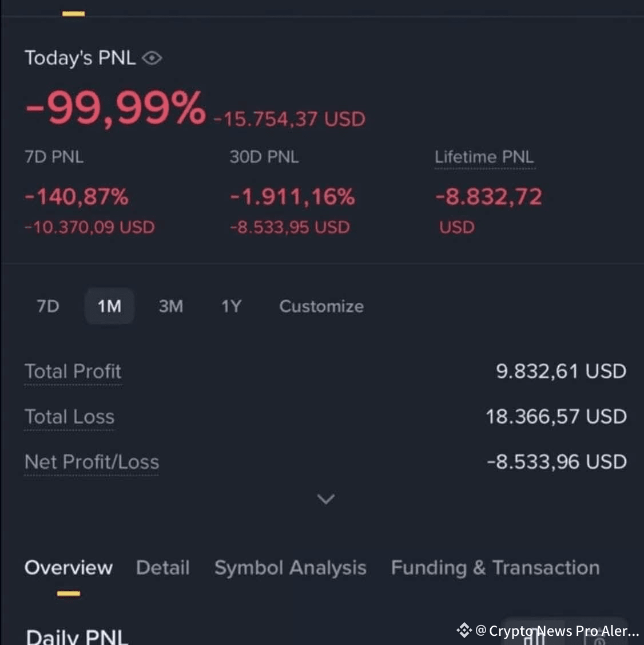Open the Symbol Analysis tab
644x645 pixels.
[x=291, y=568]
